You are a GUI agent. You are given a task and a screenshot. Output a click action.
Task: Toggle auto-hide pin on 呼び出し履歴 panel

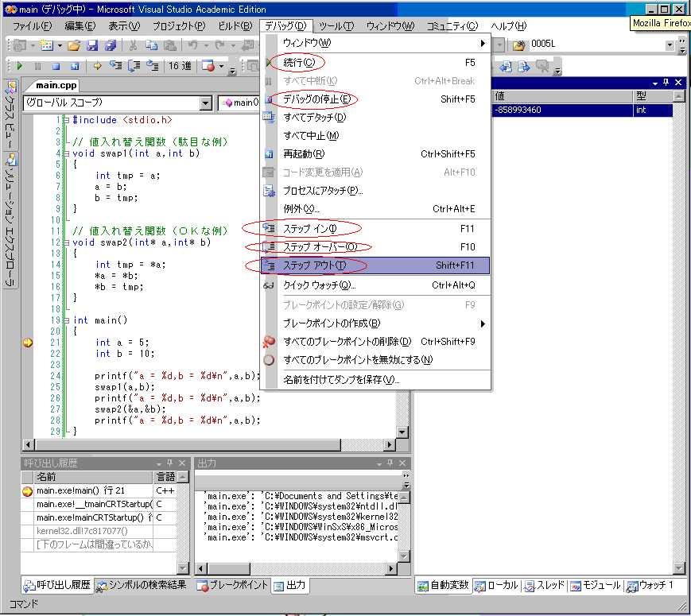(x=169, y=463)
